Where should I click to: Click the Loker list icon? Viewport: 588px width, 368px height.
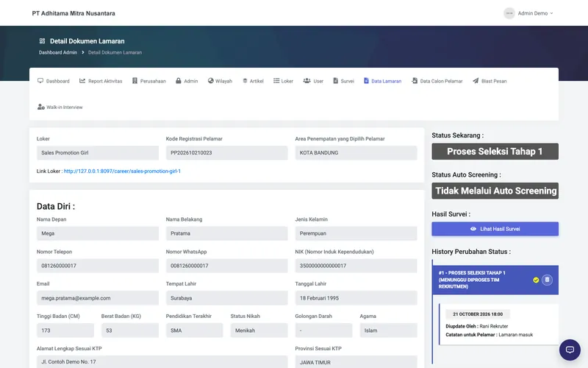276,81
